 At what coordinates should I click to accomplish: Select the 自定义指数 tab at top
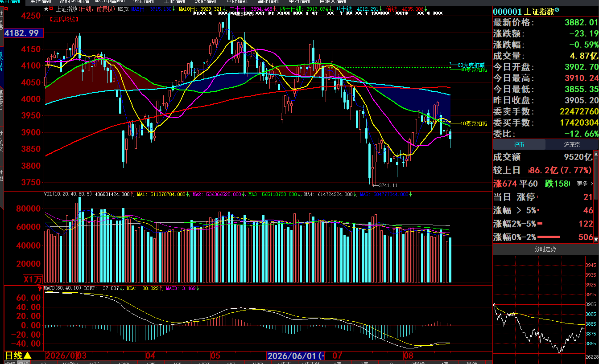333,2
